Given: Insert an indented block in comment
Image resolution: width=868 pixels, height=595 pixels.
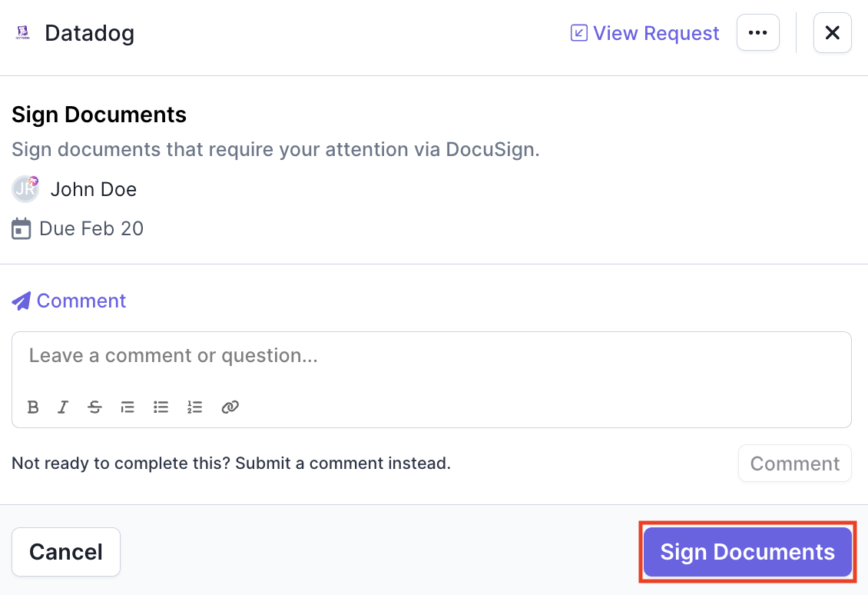Looking at the screenshot, I should (128, 407).
